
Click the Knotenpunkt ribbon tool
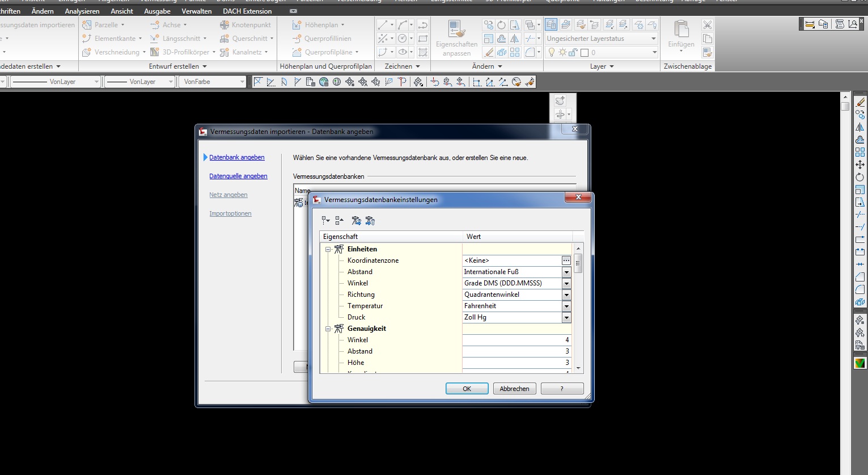245,25
